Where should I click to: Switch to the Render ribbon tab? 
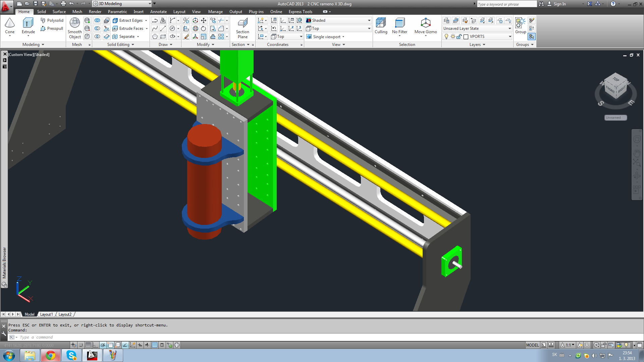coord(95,12)
